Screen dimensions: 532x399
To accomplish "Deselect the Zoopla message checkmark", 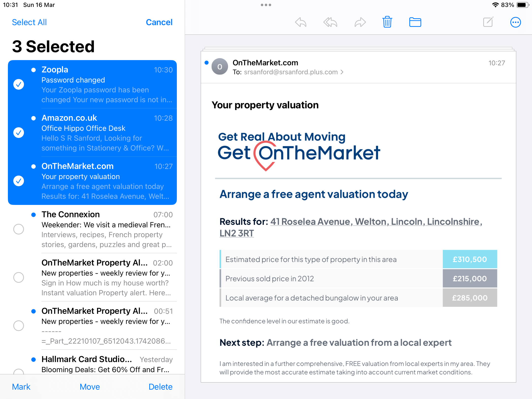I will tap(18, 84).
